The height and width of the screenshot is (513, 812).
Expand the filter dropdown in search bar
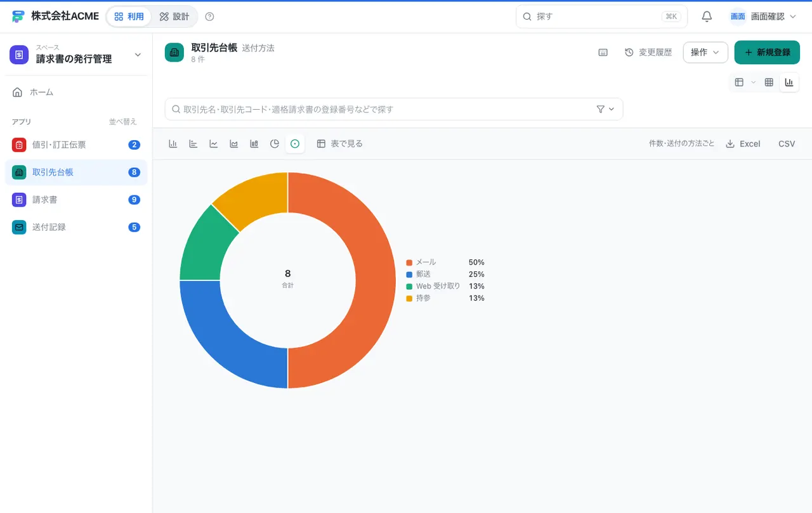tap(606, 109)
